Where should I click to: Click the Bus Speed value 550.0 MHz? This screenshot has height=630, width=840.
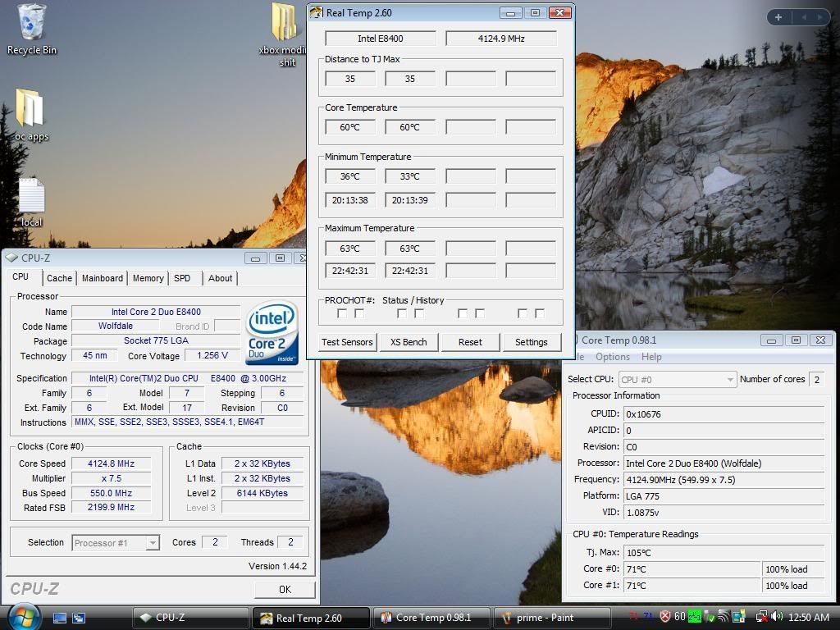111,493
